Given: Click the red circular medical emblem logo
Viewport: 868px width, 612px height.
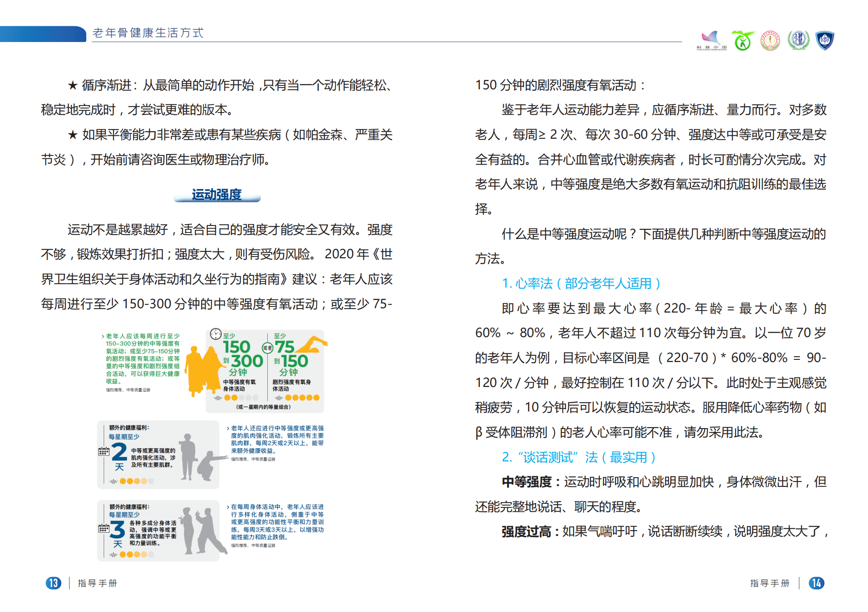Looking at the screenshot, I should point(770,41).
